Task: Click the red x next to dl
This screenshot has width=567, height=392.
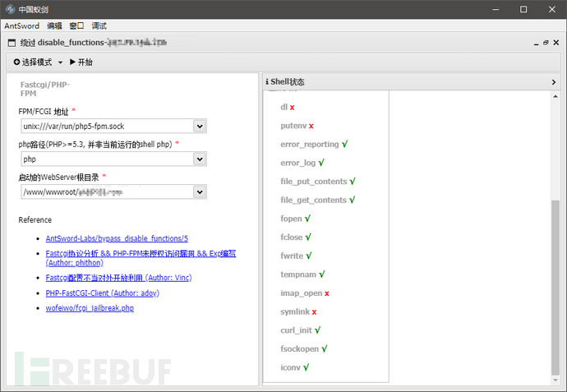Action: [x=293, y=108]
